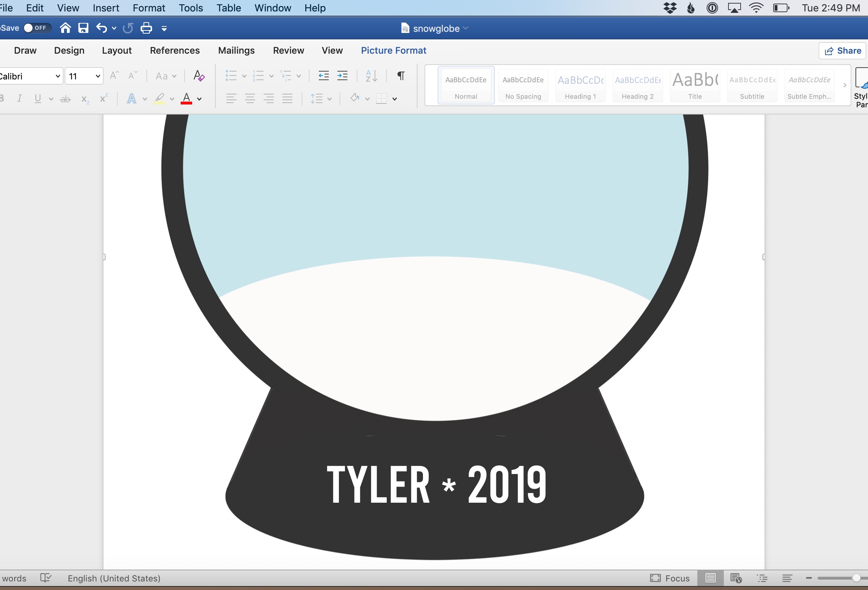Click the Undo arrow icon
Image resolution: width=868 pixels, height=590 pixels.
(101, 28)
